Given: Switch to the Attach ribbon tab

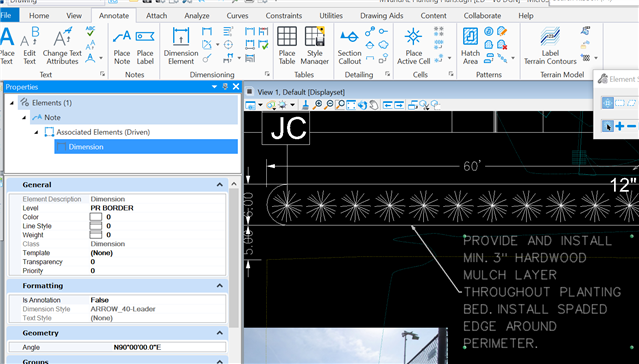Looking at the screenshot, I should (156, 16).
